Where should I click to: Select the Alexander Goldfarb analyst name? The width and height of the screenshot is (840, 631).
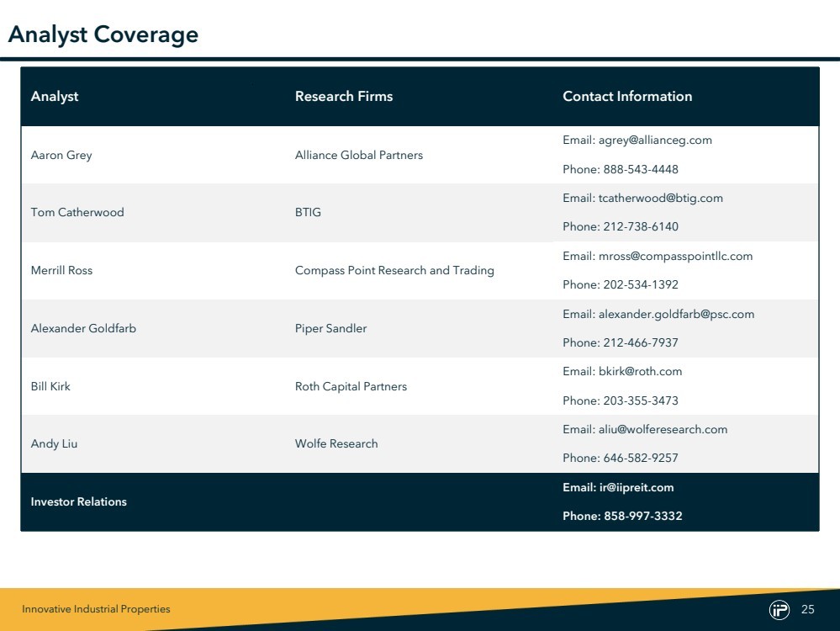pos(83,328)
